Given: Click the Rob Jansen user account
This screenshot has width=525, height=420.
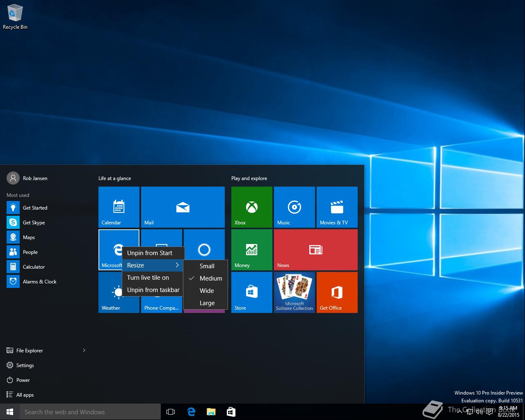Looking at the screenshot, I should pos(27,178).
